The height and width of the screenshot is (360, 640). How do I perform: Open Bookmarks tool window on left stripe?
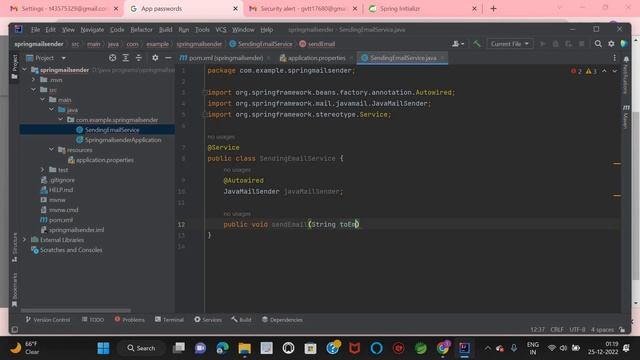coord(15,290)
